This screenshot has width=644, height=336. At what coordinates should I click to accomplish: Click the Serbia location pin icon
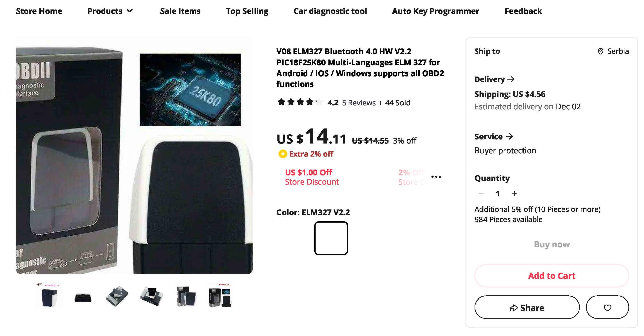tap(600, 51)
